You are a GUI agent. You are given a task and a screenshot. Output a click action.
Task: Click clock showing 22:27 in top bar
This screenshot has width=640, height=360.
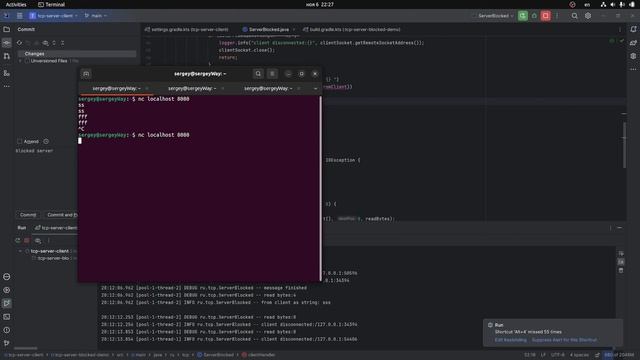[320, 4]
